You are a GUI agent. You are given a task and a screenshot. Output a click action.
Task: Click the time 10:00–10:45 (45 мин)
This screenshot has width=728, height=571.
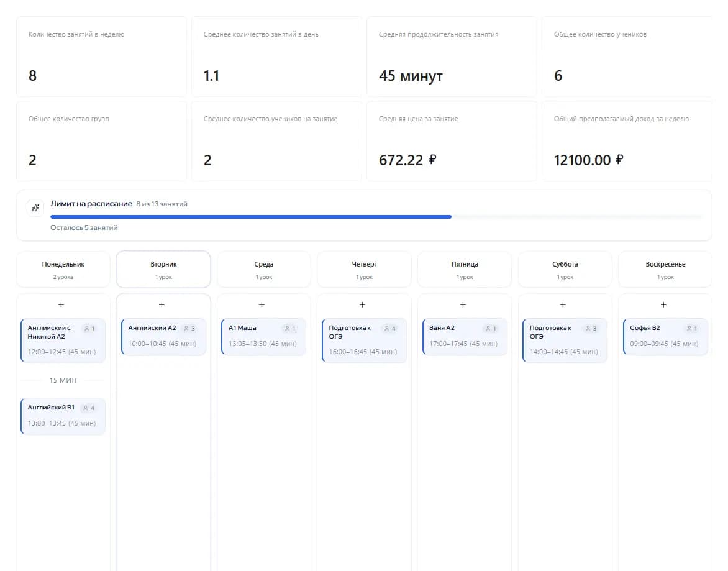tap(162, 344)
